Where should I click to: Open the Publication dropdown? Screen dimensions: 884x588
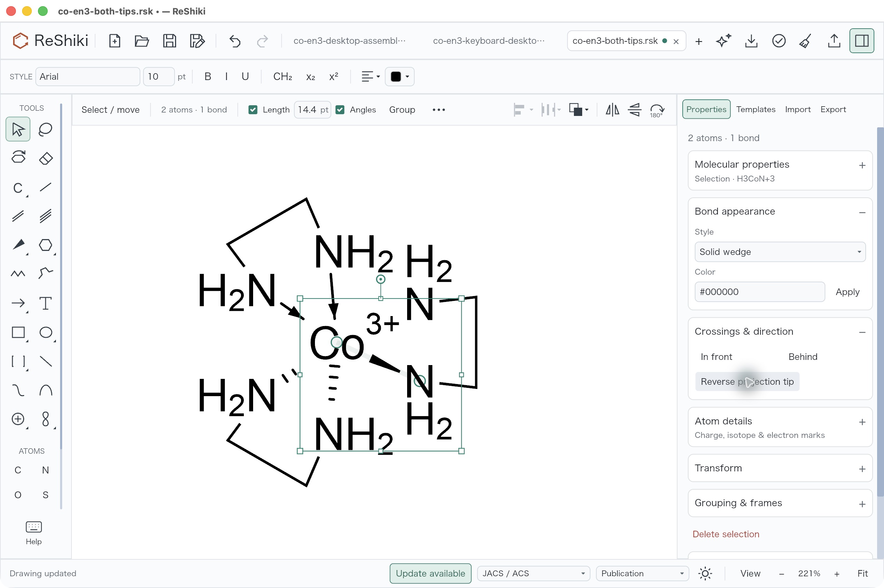(x=642, y=574)
